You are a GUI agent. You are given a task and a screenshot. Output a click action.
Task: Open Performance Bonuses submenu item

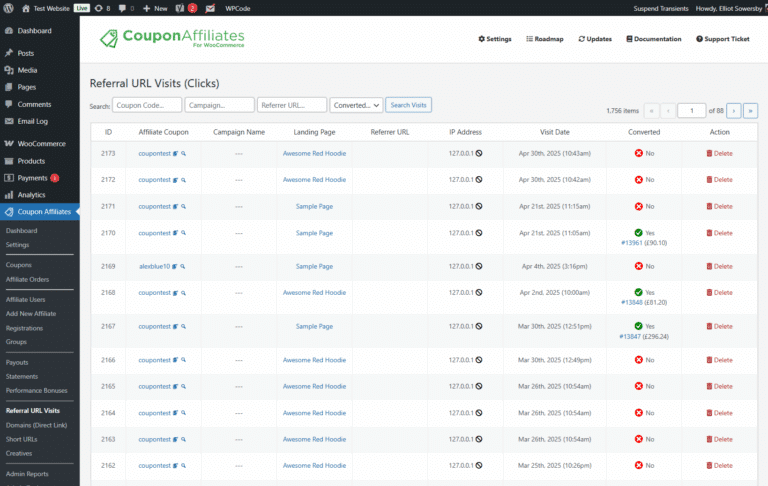36,390
